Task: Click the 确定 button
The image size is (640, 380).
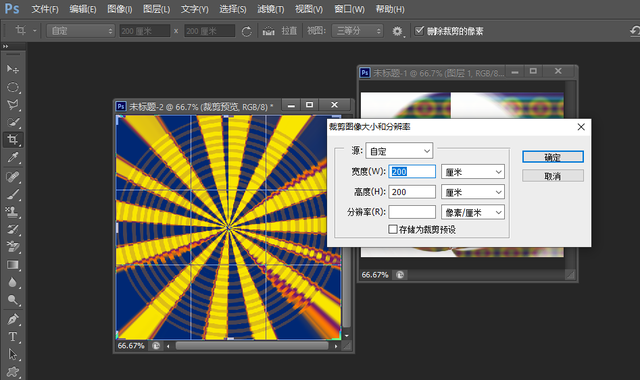Action: (553, 157)
